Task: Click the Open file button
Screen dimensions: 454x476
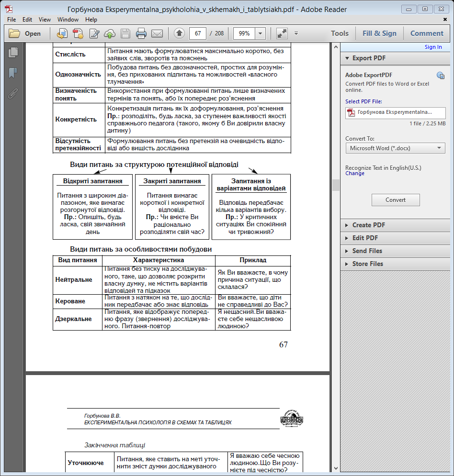Action: pyautogui.click(x=25, y=33)
